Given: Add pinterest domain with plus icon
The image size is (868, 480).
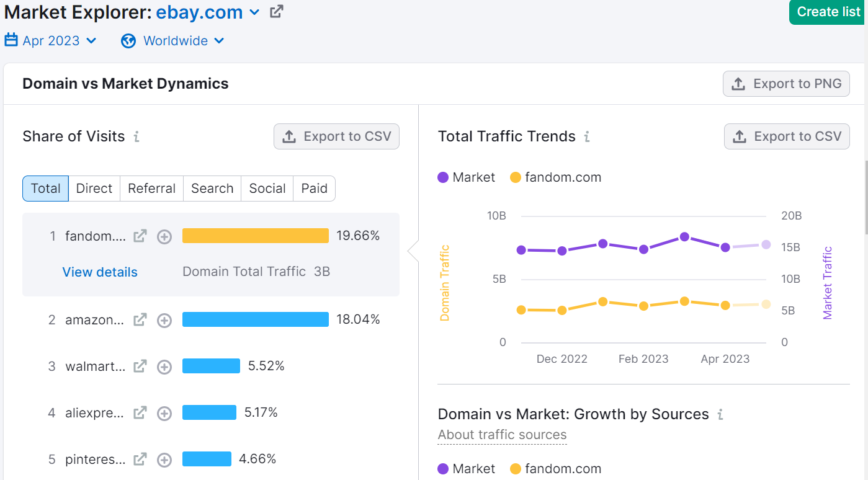Looking at the screenshot, I should click(164, 460).
